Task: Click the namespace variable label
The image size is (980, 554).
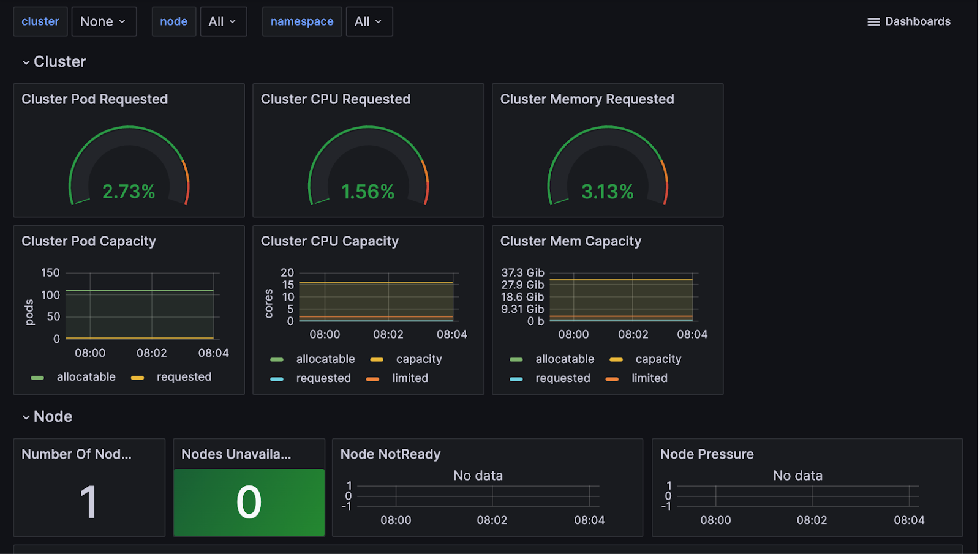Action: click(301, 21)
